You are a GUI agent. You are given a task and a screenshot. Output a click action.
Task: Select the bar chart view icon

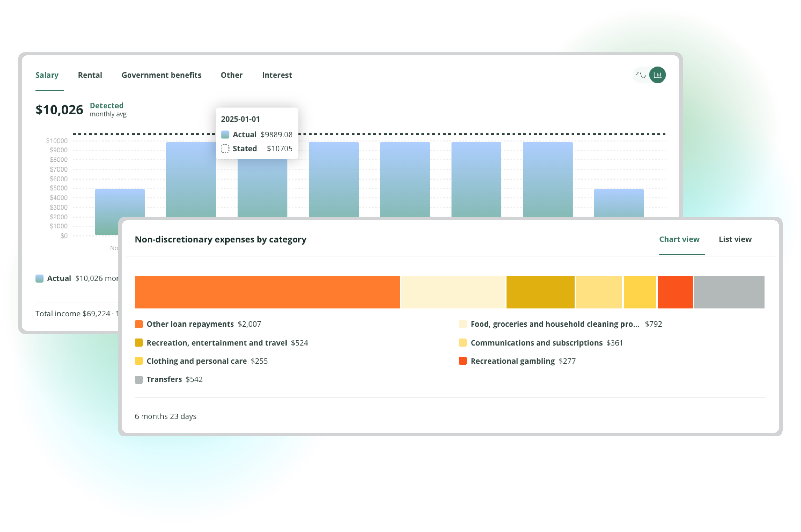click(657, 75)
